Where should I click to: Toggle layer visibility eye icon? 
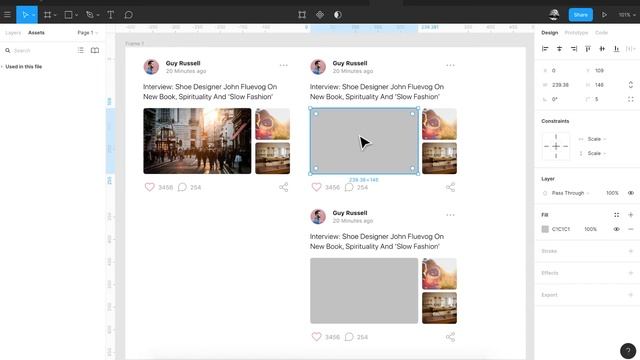coord(631,193)
